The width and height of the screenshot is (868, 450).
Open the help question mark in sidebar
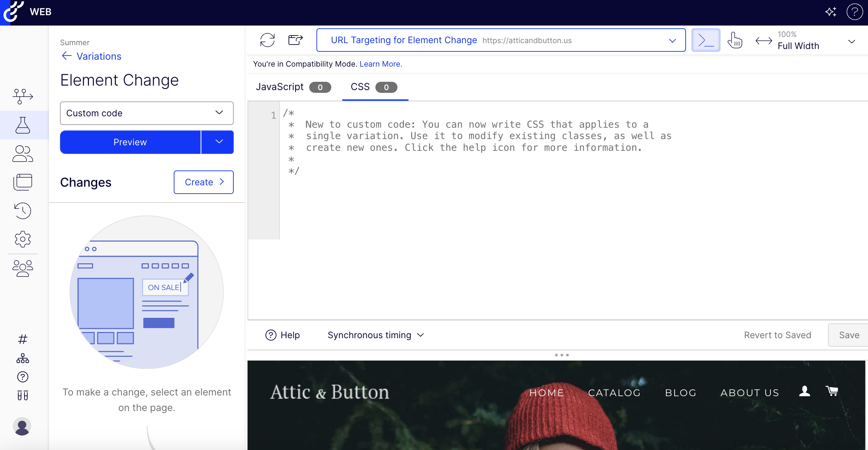tap(22, 376)
